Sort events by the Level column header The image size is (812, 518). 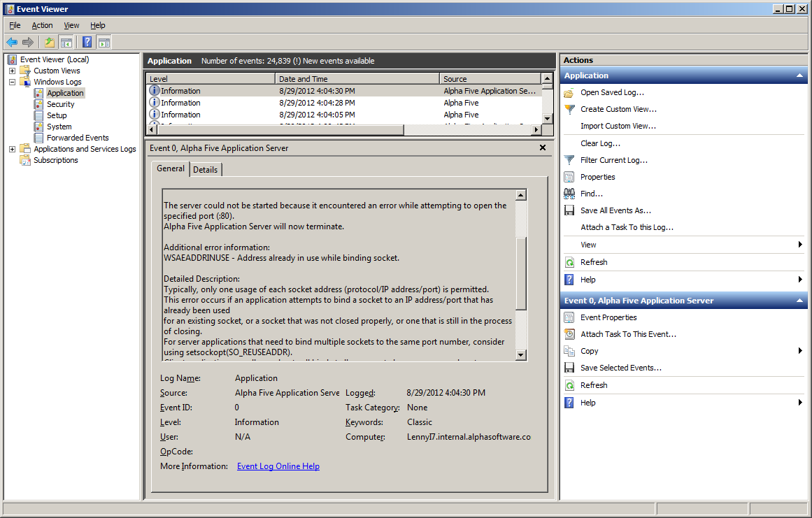(x=211, y=79)
